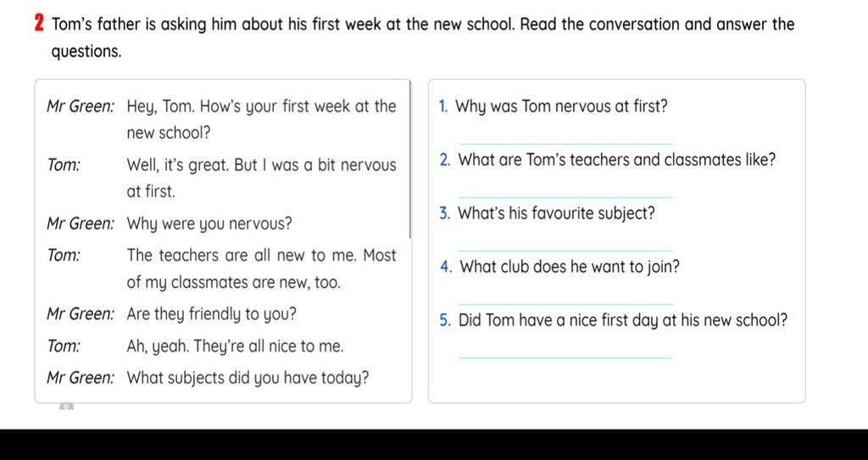Image resolution: width=868 pixels, height=460 pixels.
Task: Click the small gray icon below conversation box
Action: [66, 407]
